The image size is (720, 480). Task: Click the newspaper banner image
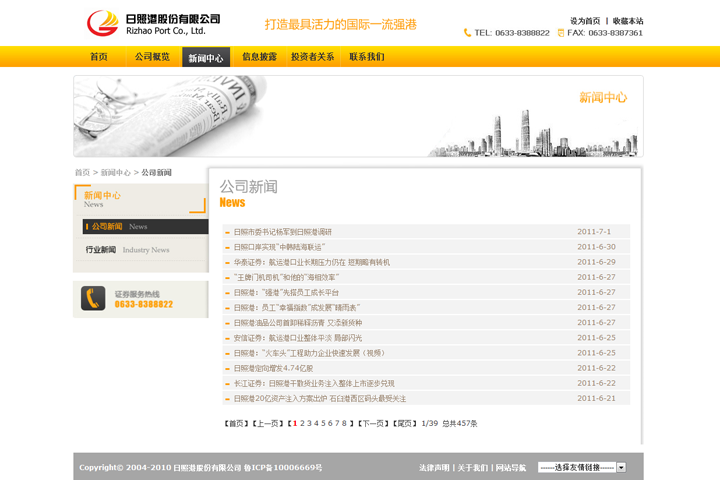(x=358, y=116)
